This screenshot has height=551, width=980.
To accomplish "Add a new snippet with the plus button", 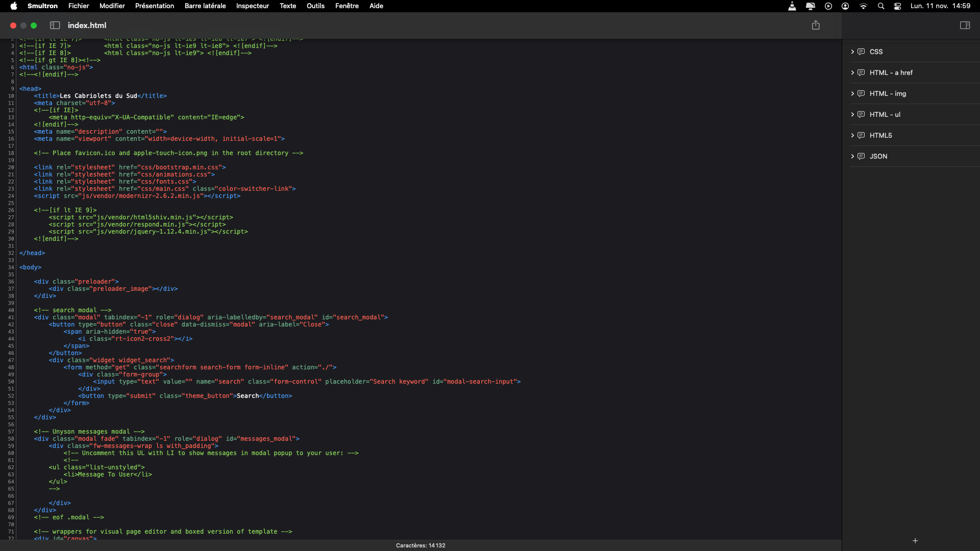I will (915, 541).
